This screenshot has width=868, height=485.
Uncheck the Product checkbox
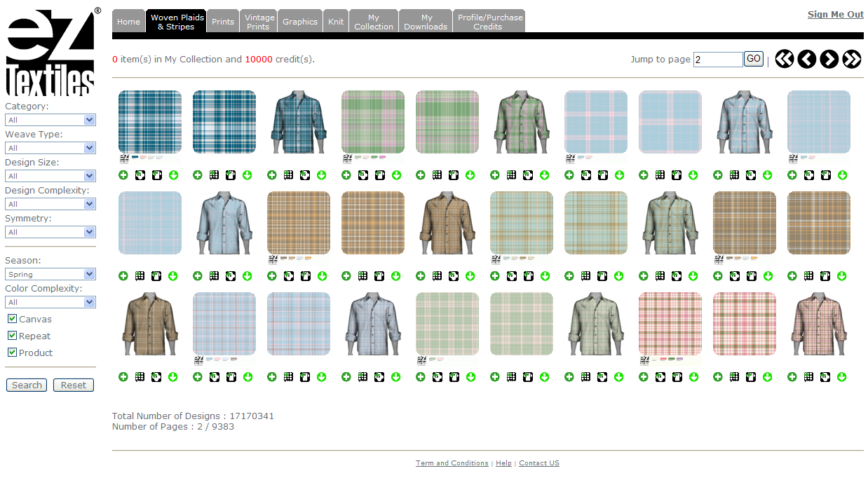(x=12, y=353)
